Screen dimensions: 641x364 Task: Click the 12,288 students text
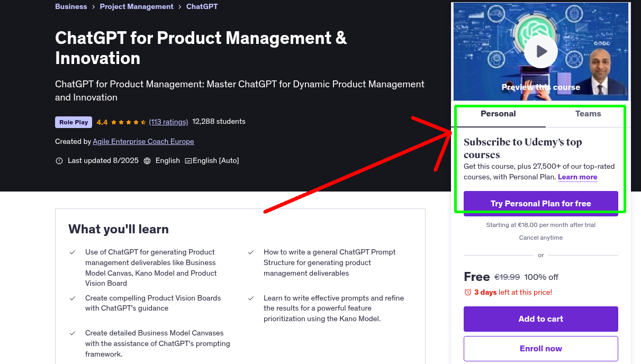coord(219,122)
